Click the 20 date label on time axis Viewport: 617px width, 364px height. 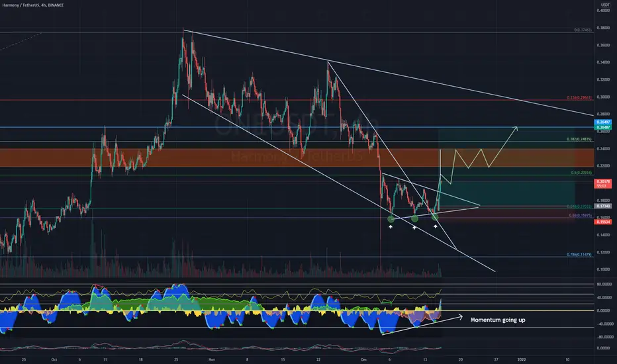[460, 359]
